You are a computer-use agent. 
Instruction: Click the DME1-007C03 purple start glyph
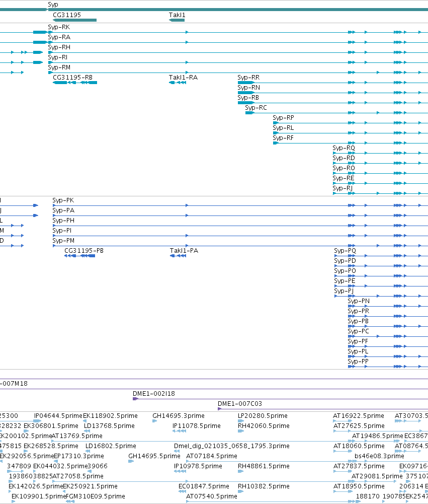220,409
